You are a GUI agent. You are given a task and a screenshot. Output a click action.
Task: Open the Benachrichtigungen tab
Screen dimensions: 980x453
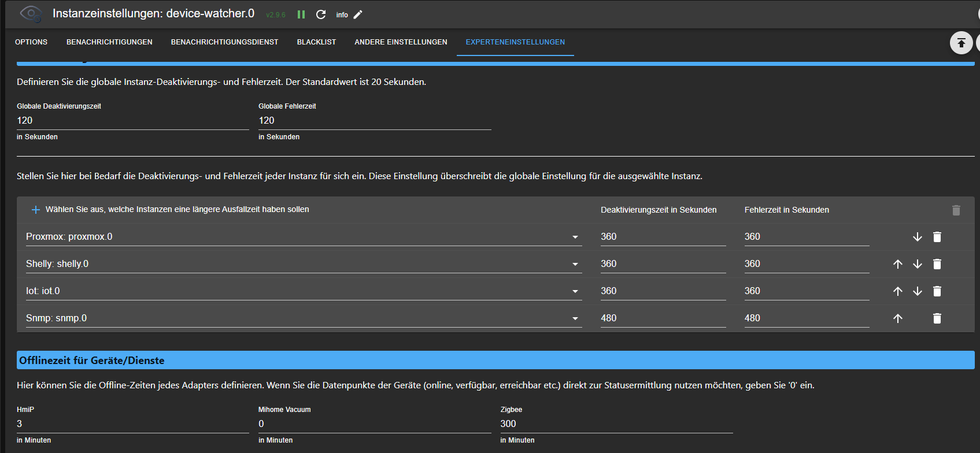[x=109, y=42]
